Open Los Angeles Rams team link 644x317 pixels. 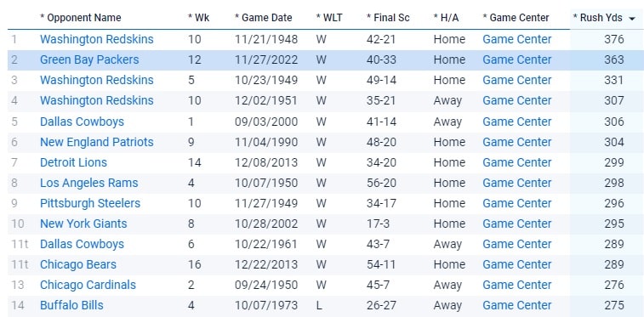click(x=89, y=183)
